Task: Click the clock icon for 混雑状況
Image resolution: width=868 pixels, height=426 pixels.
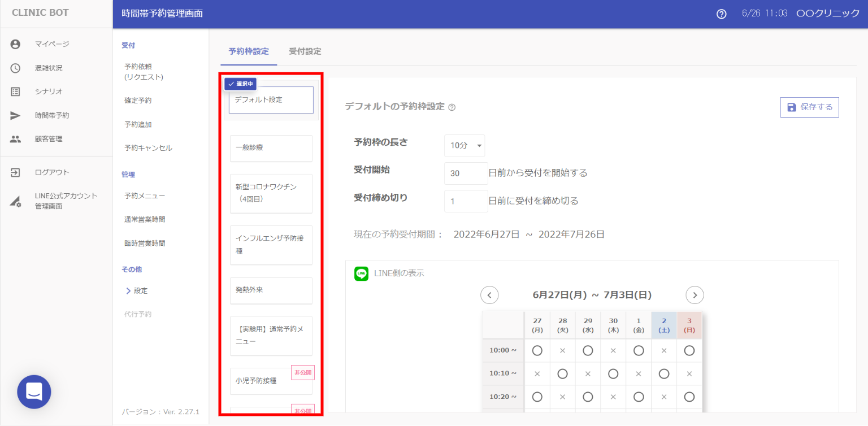Action: [15, 68]
